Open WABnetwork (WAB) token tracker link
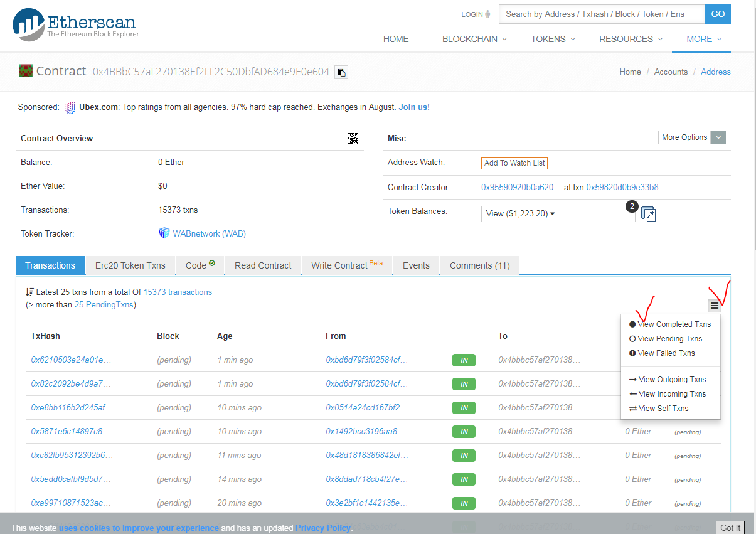The height and width of the screenshot is (534, 756). click(x=210, y=233)
